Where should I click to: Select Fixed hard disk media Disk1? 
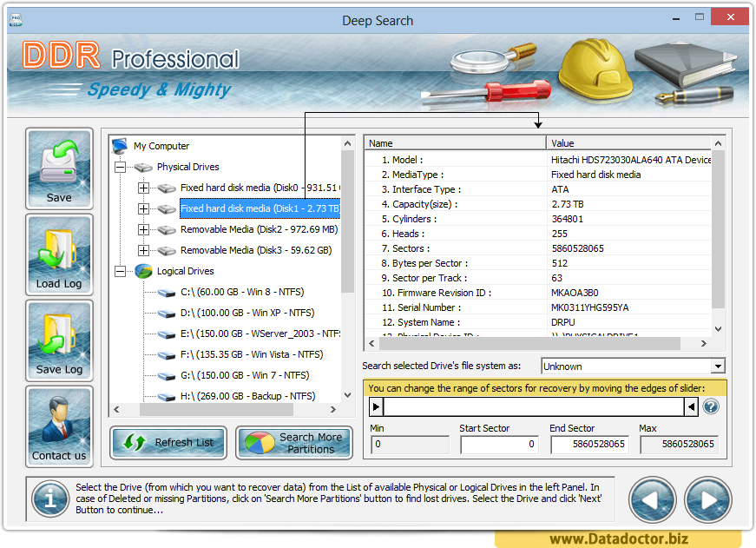tap(260, 208)
